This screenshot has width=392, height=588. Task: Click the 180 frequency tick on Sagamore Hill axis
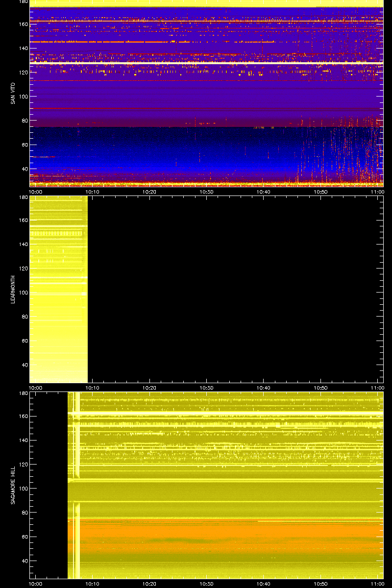[x=23, y=394]
